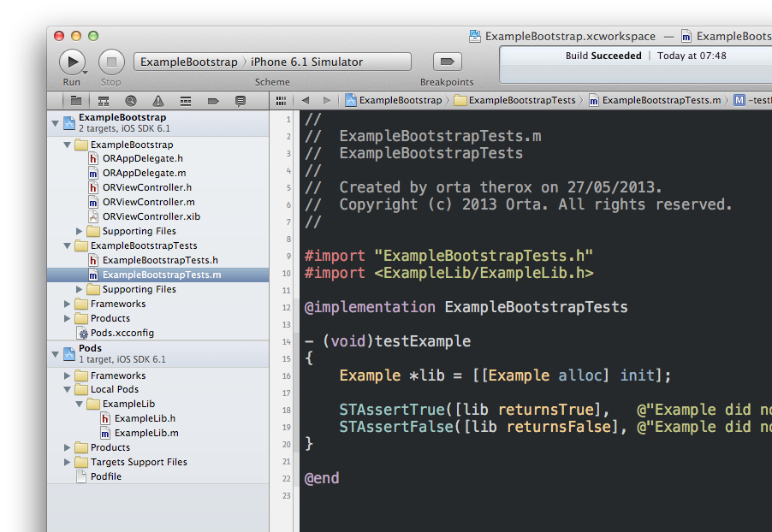Screen dimensions: 772x532
Task: Select ORAppDelegate.m file
Action: pyautogui.click(x=157, y=174)
